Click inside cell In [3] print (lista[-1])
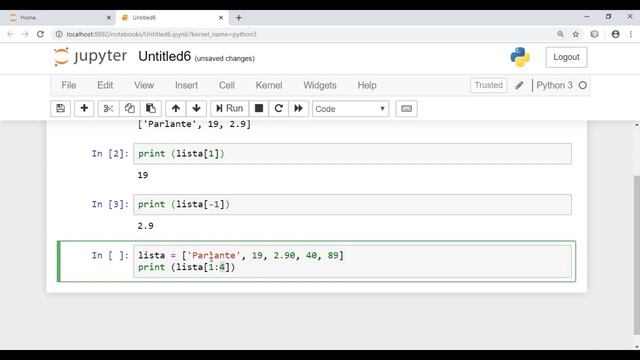640x360 pixels. (x=352, y=204)
